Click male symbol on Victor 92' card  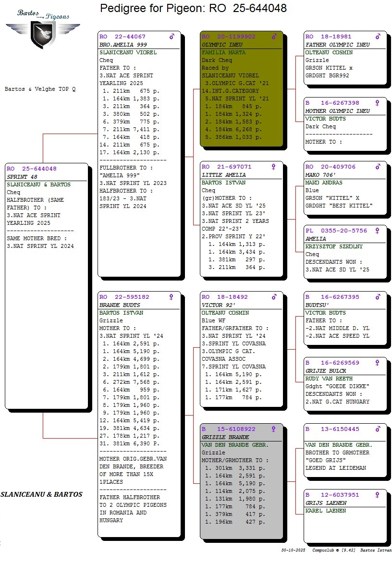pyautogui.click(x=274, y=297)
